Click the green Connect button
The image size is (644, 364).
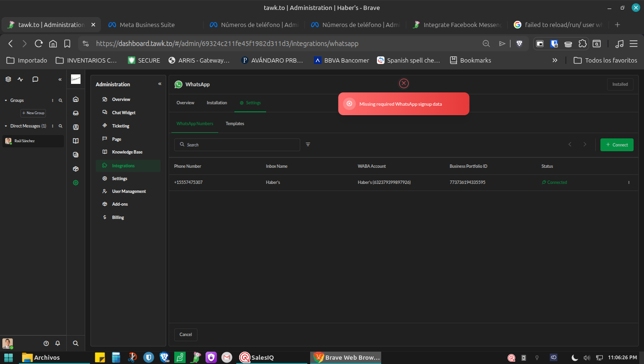[x=617, y=145]
